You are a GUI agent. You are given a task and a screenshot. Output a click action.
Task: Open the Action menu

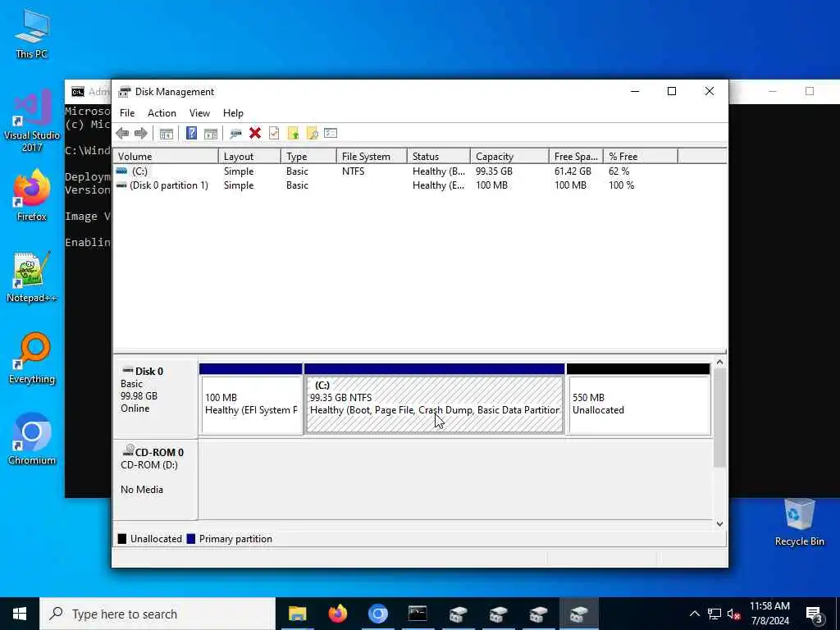[x=162, y=113]
